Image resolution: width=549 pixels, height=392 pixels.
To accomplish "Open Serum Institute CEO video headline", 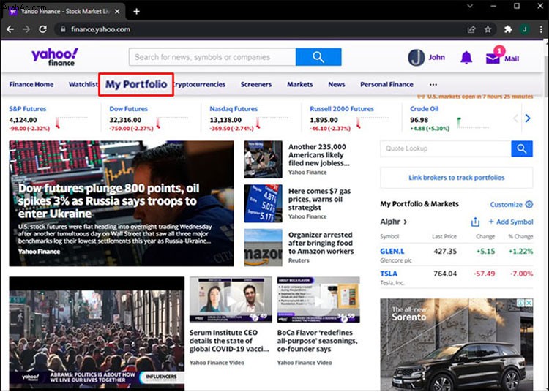I will tap(229, 341).
